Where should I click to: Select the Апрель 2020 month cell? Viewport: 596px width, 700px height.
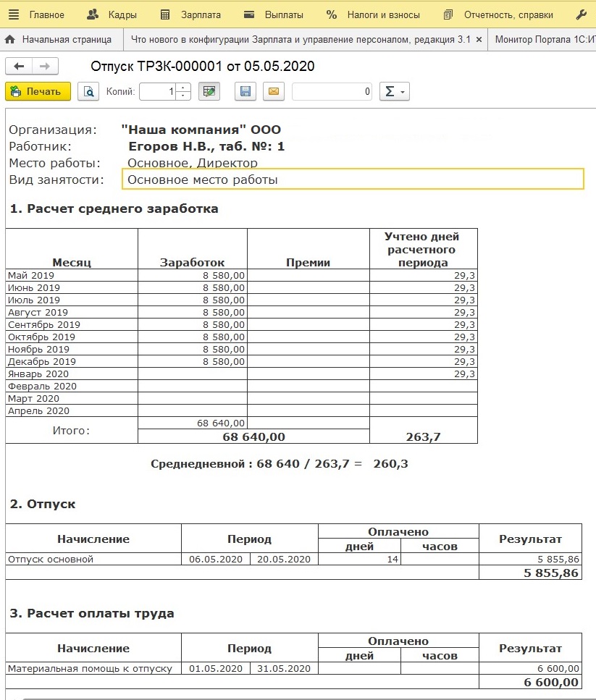(72, 410)
